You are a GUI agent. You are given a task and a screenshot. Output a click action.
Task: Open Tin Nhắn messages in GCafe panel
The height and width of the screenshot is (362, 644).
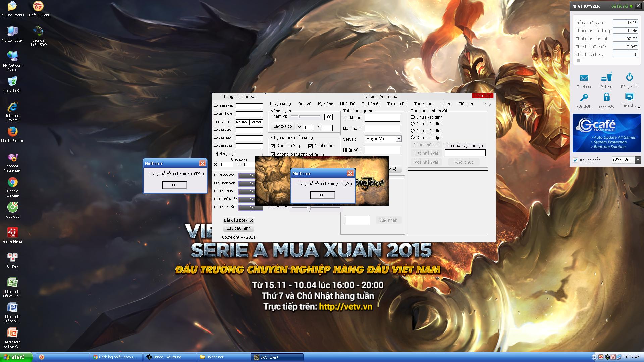tap(584, 81)
